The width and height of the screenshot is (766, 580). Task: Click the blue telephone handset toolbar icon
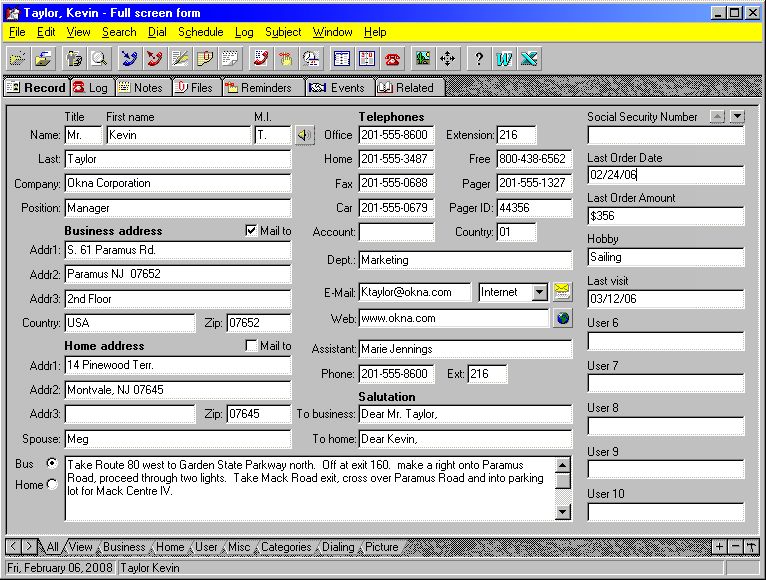tap(130, 59)
